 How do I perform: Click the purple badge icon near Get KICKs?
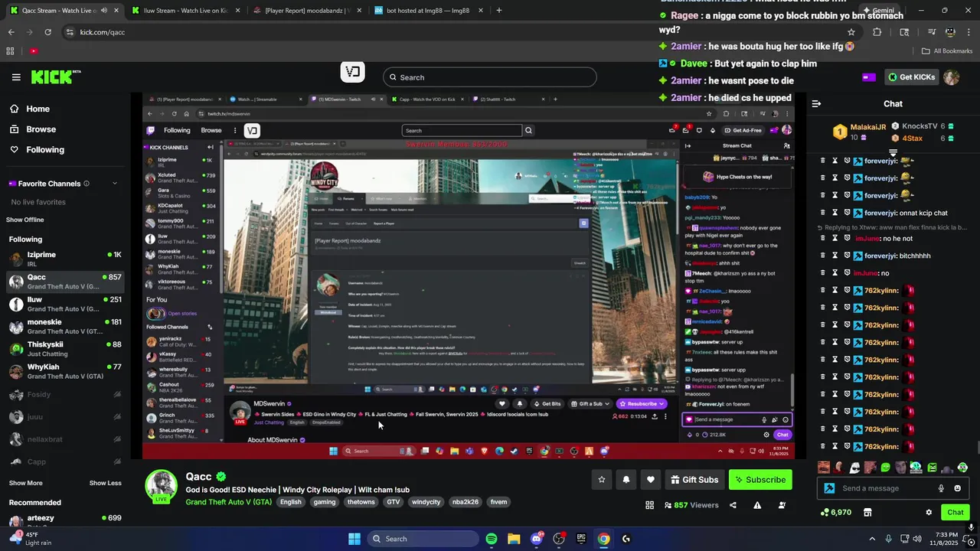(868, 77)
